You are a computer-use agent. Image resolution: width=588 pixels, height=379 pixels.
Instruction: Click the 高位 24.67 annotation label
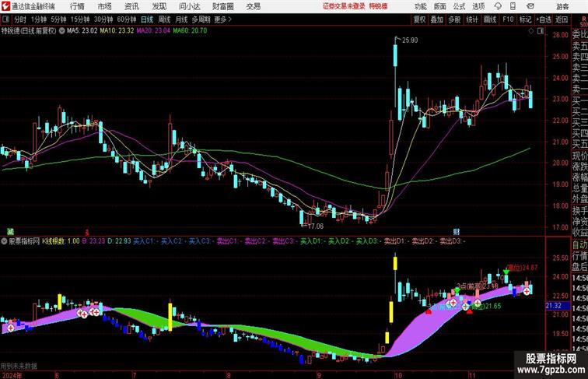[x=523, y=268]
